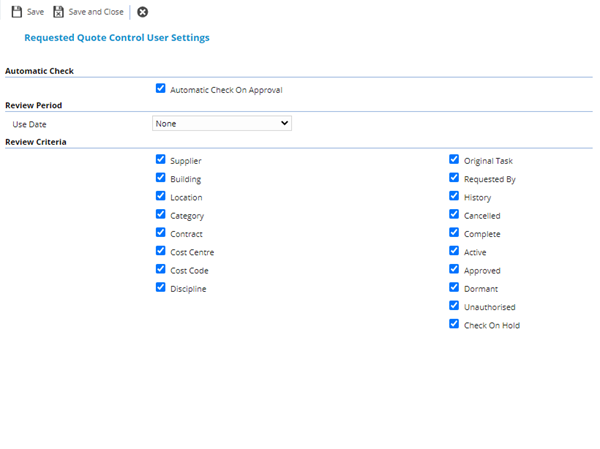The width and height of the screenshot is (600, 449).
Task: Toggle the Requested By checkbox
Action: [454, 178]
